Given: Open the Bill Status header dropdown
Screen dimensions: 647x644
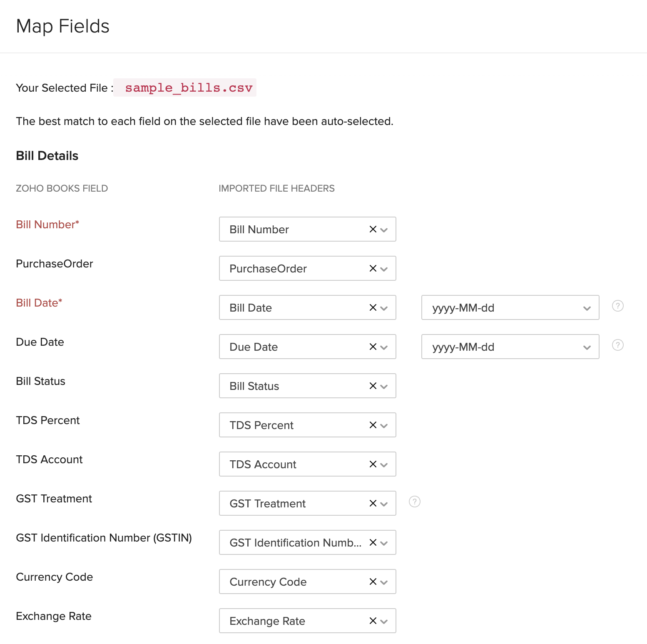Looking at the screenshot, I should pos(383,386).
